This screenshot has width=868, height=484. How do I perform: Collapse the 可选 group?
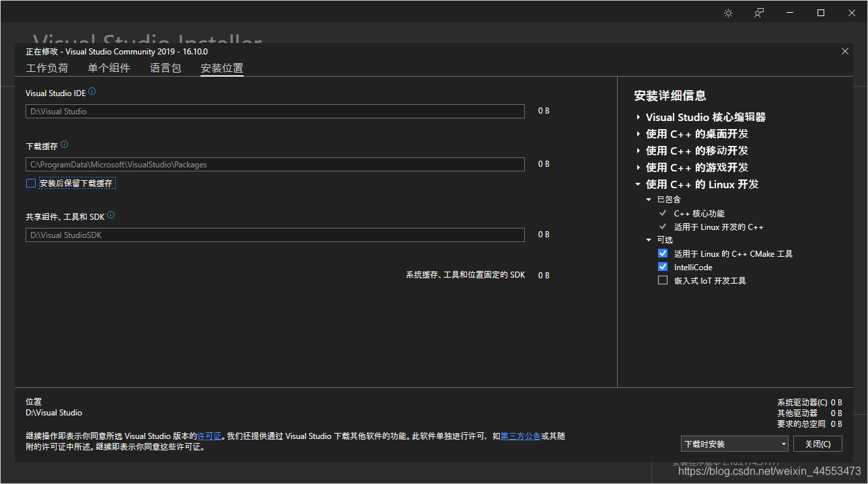[x=649, y=240]
